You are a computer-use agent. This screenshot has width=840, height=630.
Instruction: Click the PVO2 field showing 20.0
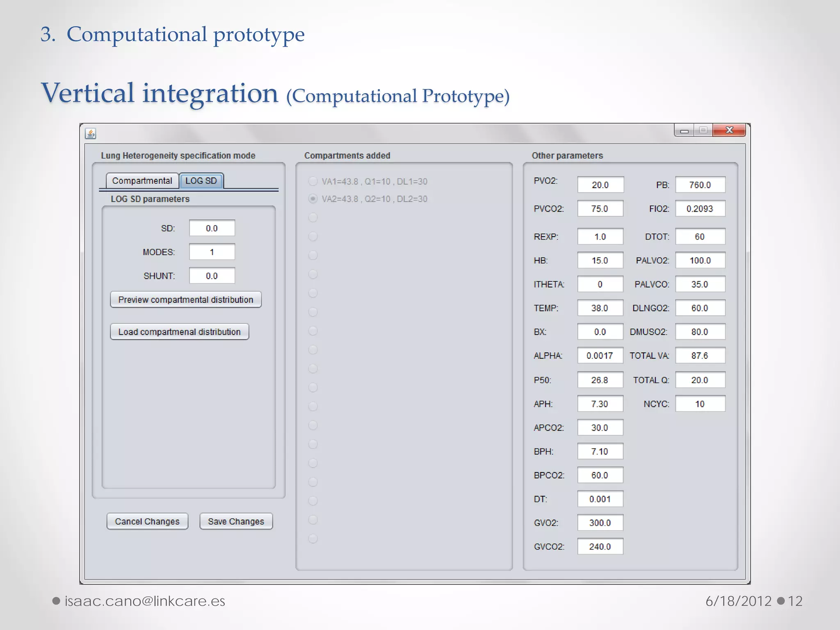[600, 185]
